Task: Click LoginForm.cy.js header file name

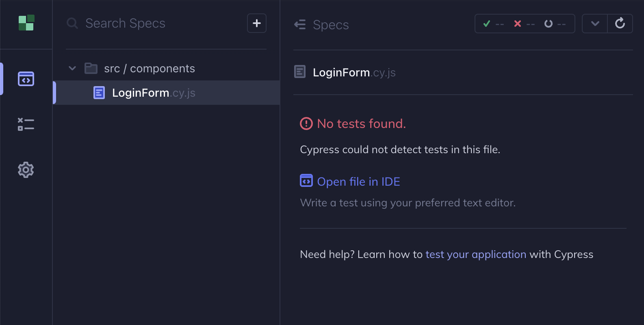Action: [x=354, y=72]
